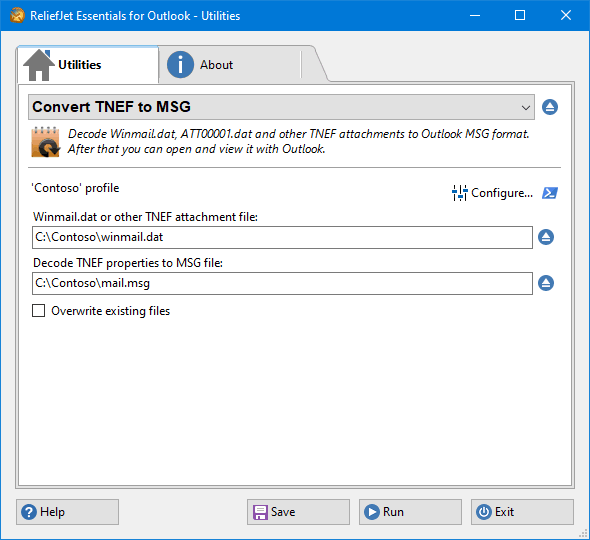Select the Utilities tab
Screen dimensions: 590x540
pyautogui.click(x=88, y=65)
